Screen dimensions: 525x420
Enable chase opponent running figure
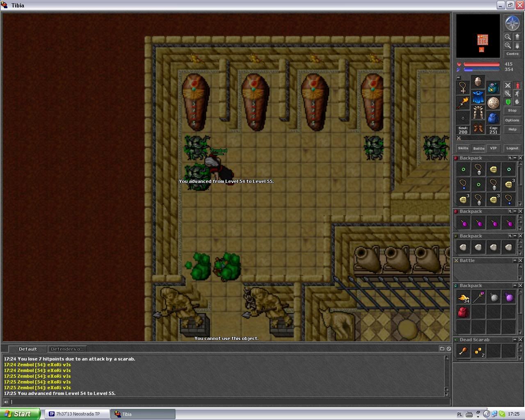(517, 94)
